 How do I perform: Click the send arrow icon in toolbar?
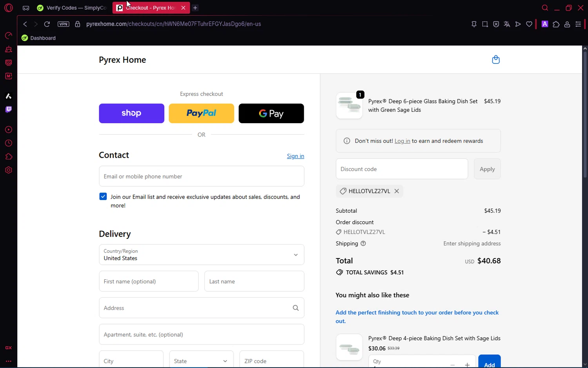(518, 24)
